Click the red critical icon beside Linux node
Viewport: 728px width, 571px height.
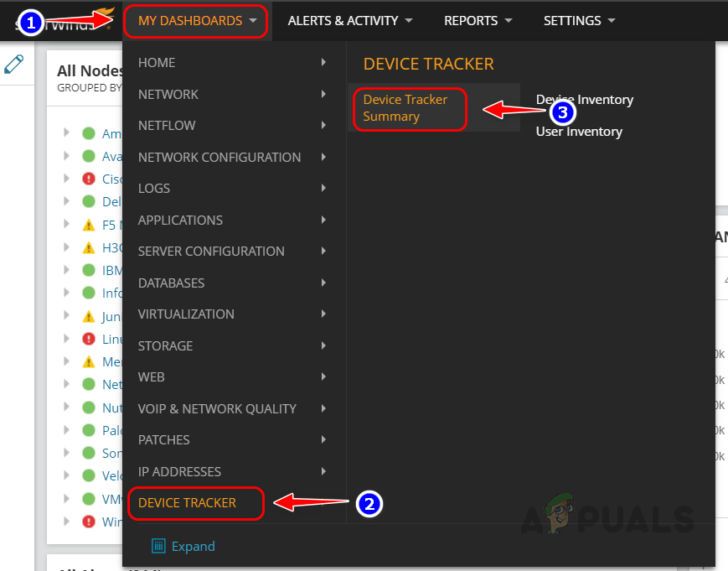point(89,339)
